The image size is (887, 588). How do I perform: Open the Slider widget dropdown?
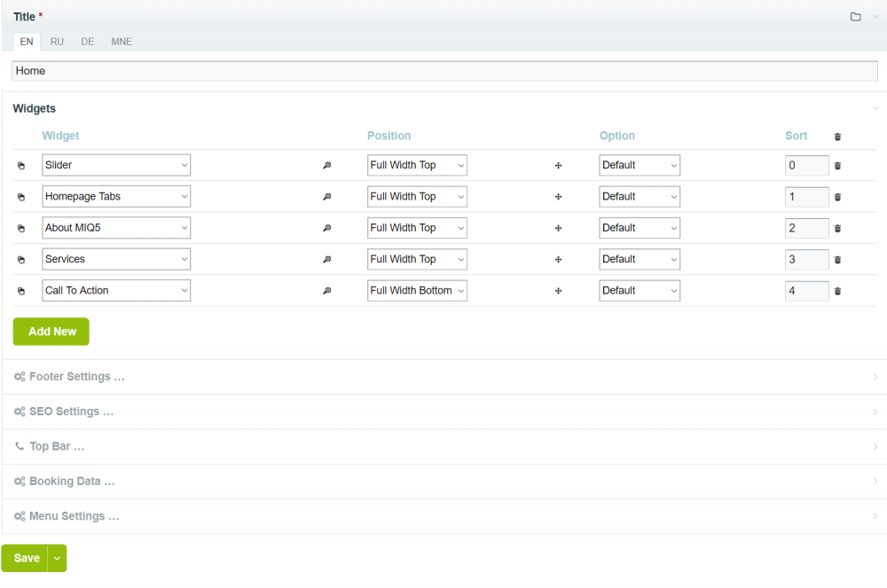coord(116,165)
